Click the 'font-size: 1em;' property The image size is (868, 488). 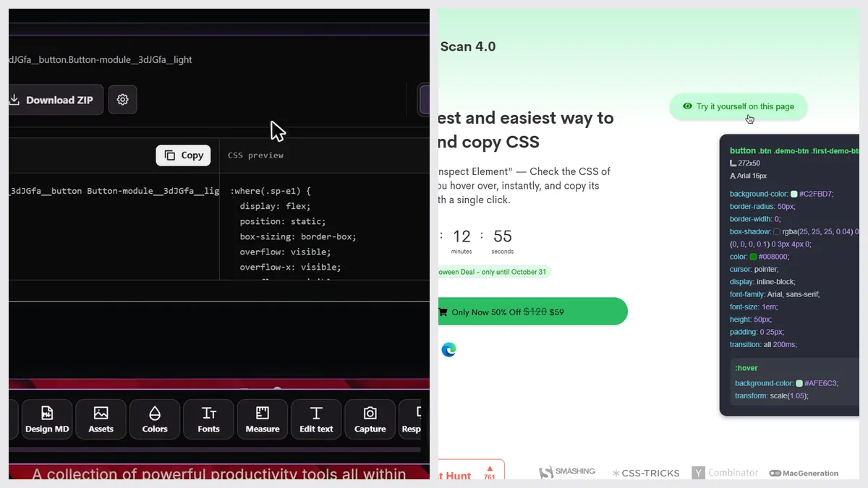point(754,307)
